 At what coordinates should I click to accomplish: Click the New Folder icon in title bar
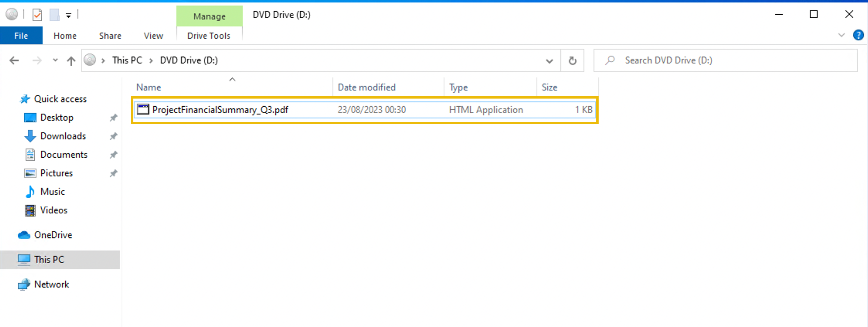coord(54,15)
